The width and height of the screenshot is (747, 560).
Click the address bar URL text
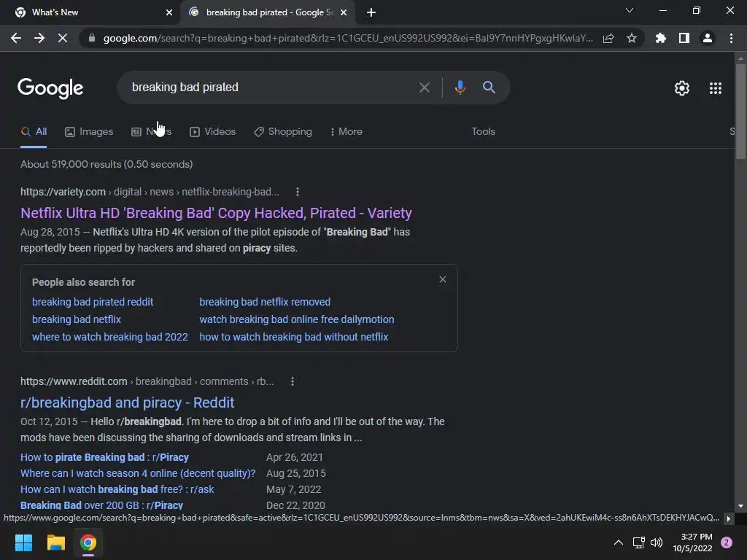(348, 38)
